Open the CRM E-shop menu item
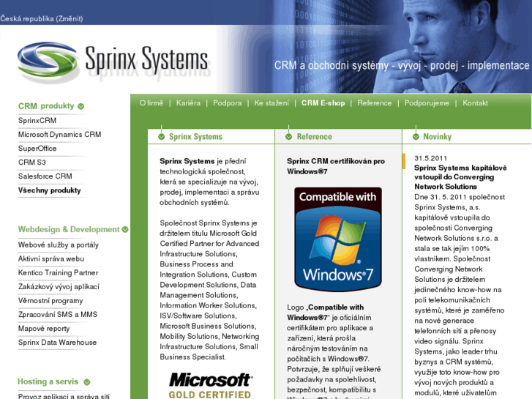 pos(323,103)
